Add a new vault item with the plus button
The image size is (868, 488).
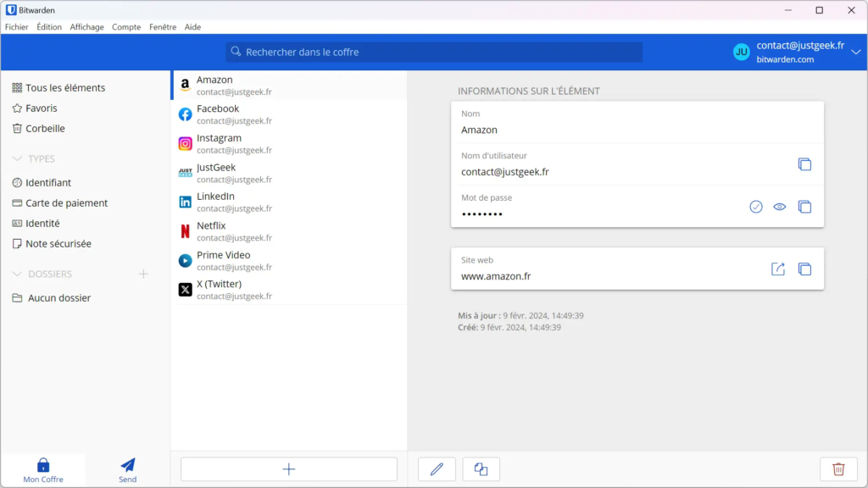pos(288,469)
